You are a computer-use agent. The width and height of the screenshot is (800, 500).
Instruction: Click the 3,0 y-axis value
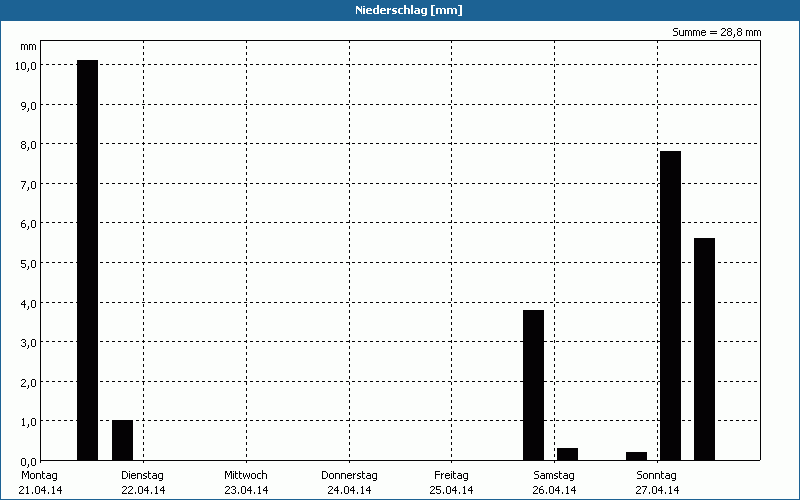(x=29, y=343)
